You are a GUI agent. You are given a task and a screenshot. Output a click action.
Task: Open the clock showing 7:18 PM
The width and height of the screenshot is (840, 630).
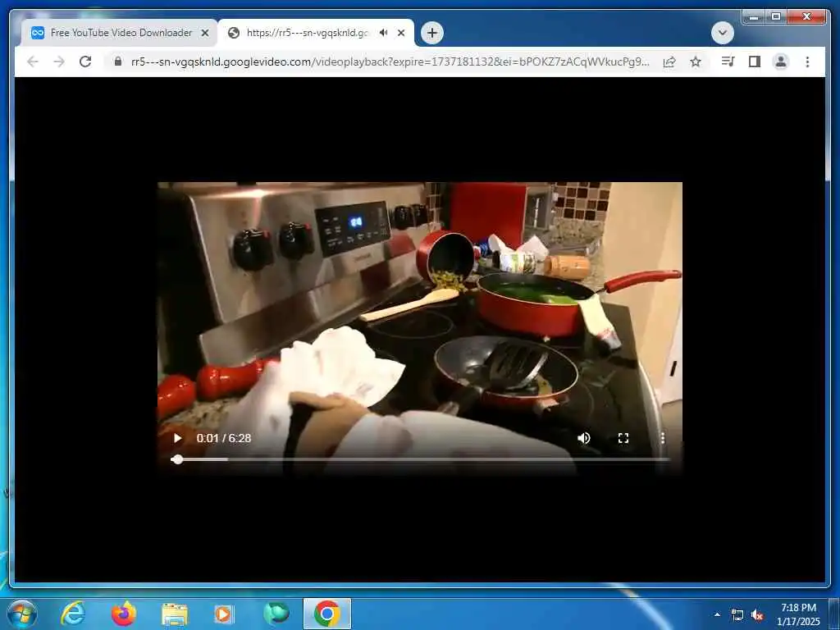[798, 614]
